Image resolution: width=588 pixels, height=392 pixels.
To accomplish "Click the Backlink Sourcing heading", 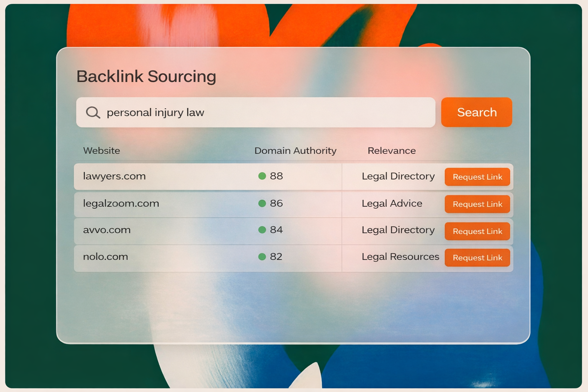I will 146,76.
